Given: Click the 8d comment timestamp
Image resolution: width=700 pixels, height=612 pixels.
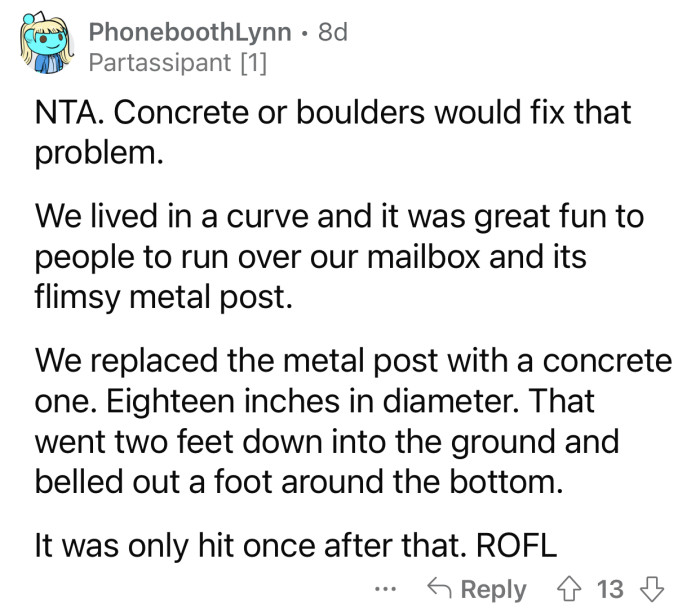Looking at the screenshot, I should coord(332,32).
